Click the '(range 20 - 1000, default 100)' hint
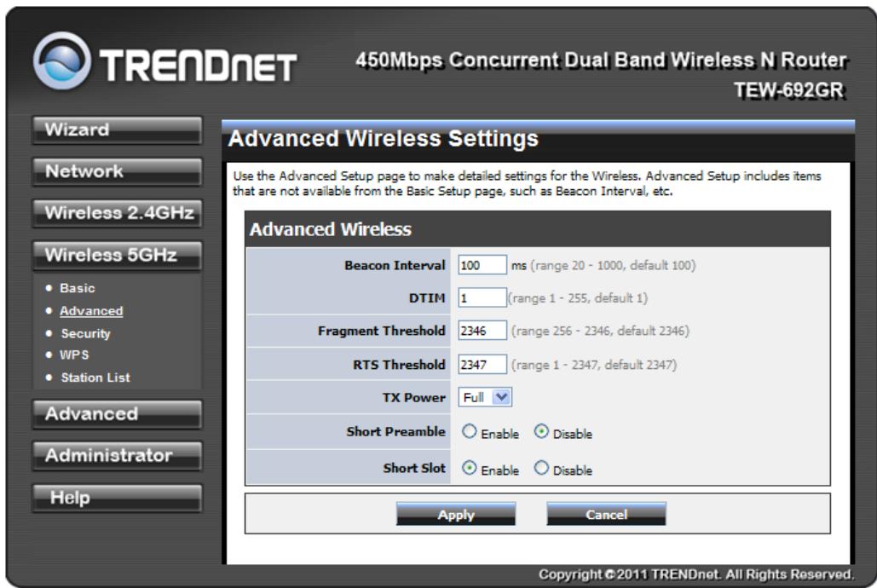The height and width of the screenshot is (588, 877). [613, 265]
